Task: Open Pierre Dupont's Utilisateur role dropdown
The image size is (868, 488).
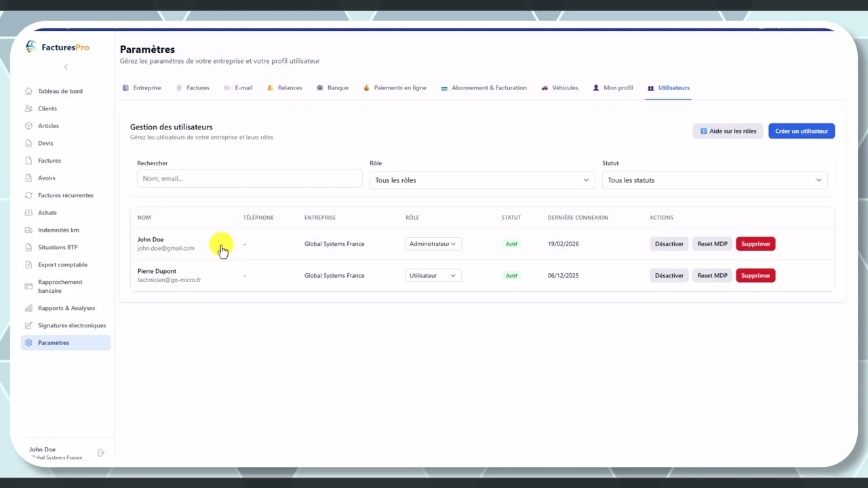Action: pyautogui.click(x=433, y=275)
